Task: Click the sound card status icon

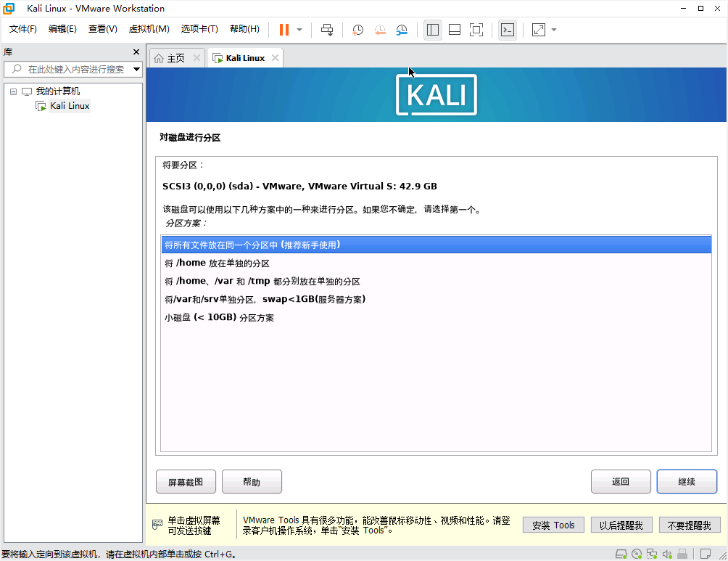Action: (x=667, y=554)
